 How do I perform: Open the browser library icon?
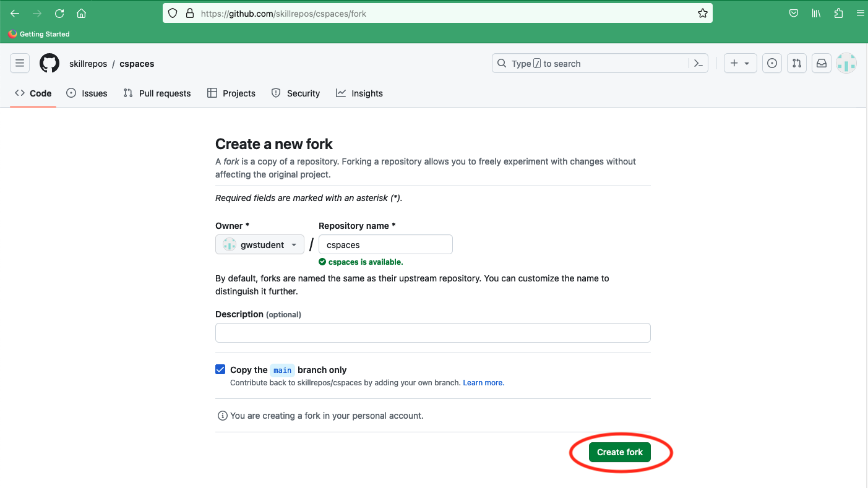pos(816,13)
